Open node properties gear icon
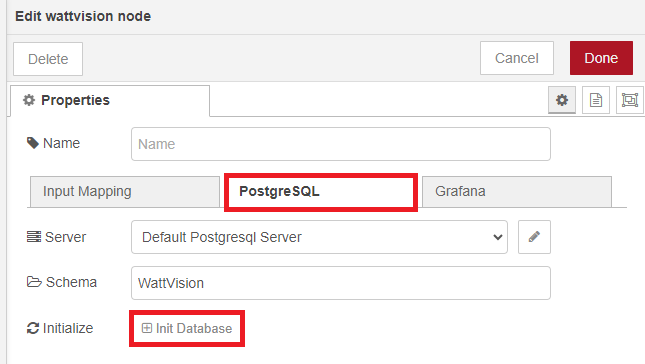Screen dimensions: 645x364 coord(562,100)
